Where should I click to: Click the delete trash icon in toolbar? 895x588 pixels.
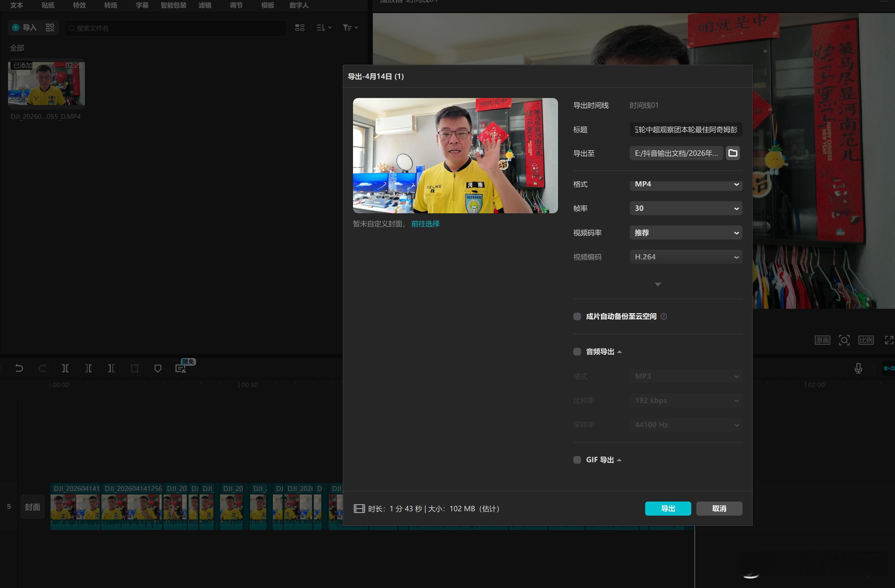pyautogui.click(x=134, y=368)
